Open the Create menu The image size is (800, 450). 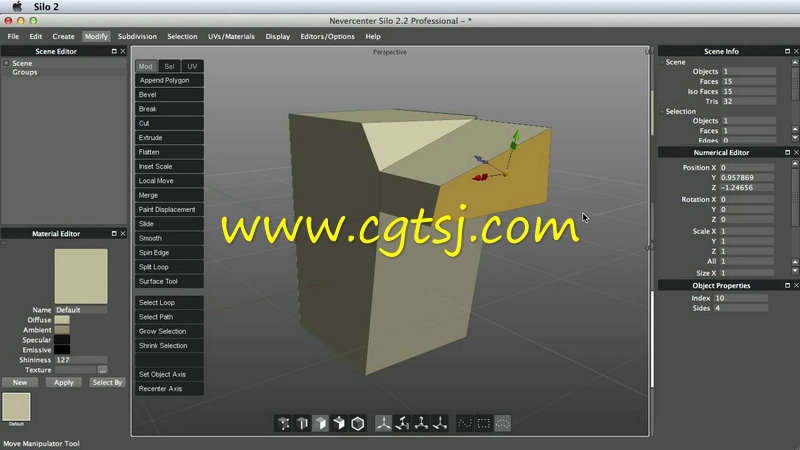pyautogui.click(x=63, y=36)
